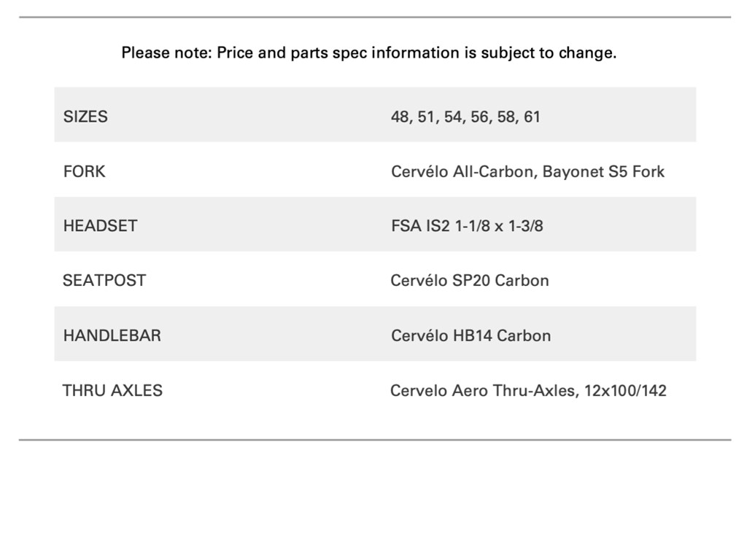747x560 pixels.
Task: Click the top horizontal divider line
Action: click(374, 17)
